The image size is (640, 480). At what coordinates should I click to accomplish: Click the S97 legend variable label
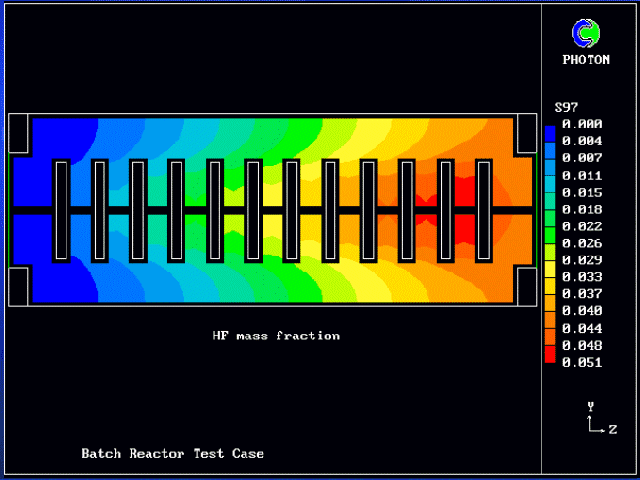click(565, 107)
